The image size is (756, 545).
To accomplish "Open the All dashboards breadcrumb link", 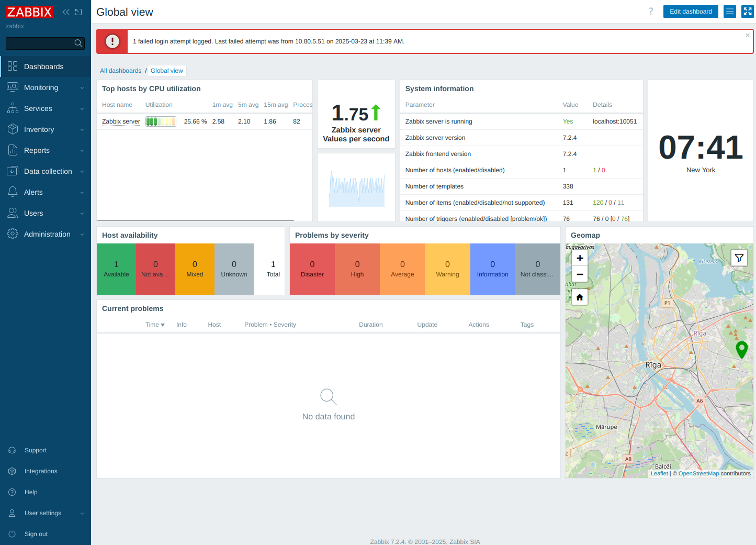I will point(121,71).
